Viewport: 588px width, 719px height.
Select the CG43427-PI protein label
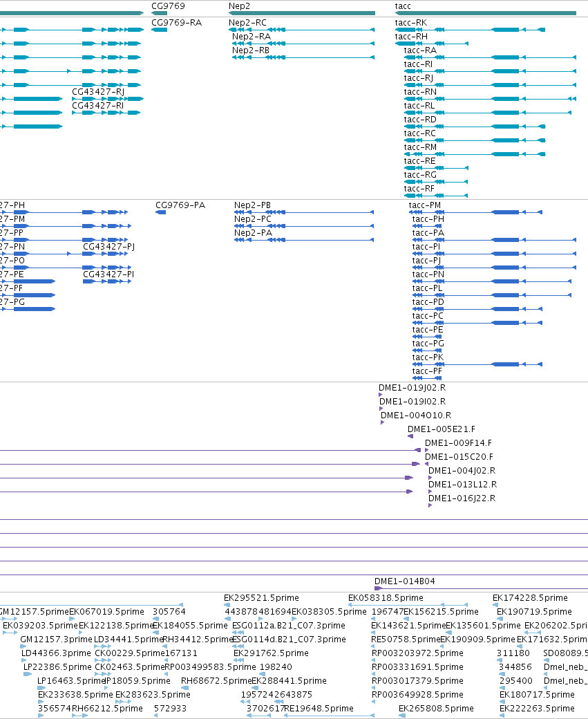click(108, 274)
